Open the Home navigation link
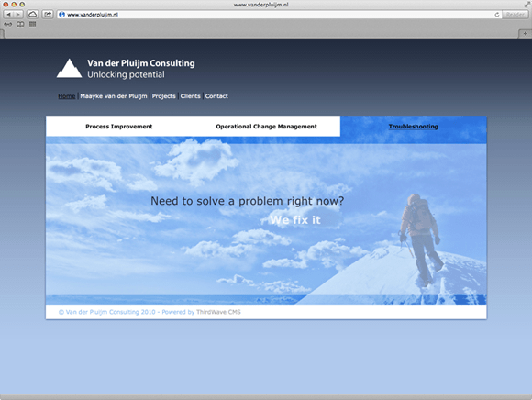Screen dimensions: 532x400 66,96
